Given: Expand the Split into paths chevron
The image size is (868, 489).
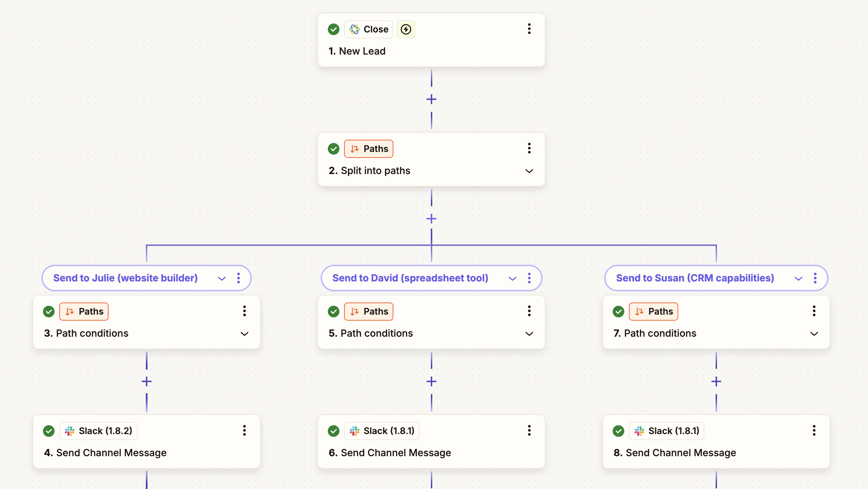Looking at the screenshot, I should [x=529, y=171].
